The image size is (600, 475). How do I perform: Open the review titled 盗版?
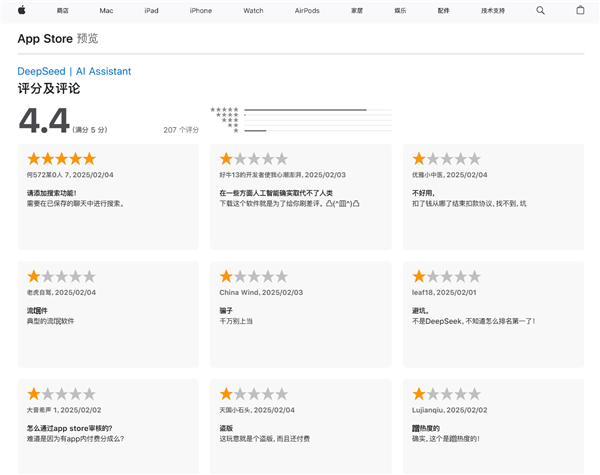pos(227,428)
